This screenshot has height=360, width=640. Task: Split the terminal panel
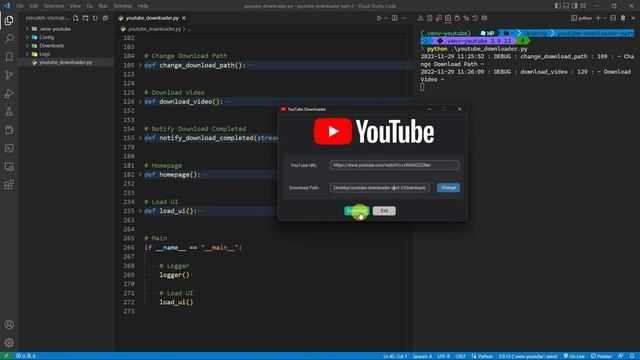tap(613, 18)
